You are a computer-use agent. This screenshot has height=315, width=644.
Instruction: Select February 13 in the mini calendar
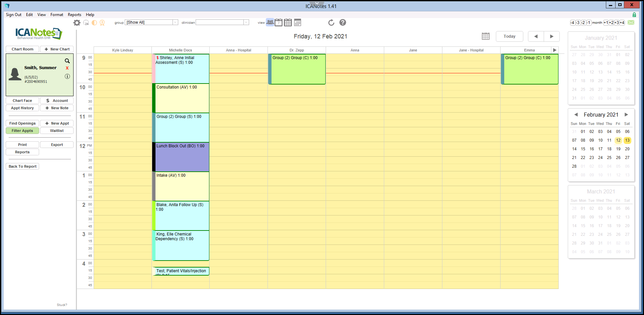point(627,140)
